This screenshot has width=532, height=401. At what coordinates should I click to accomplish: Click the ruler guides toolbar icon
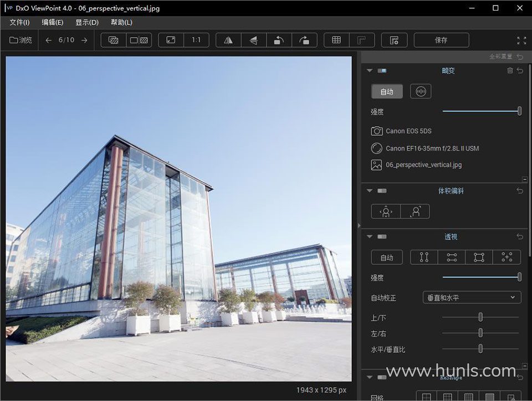[362, 40]
